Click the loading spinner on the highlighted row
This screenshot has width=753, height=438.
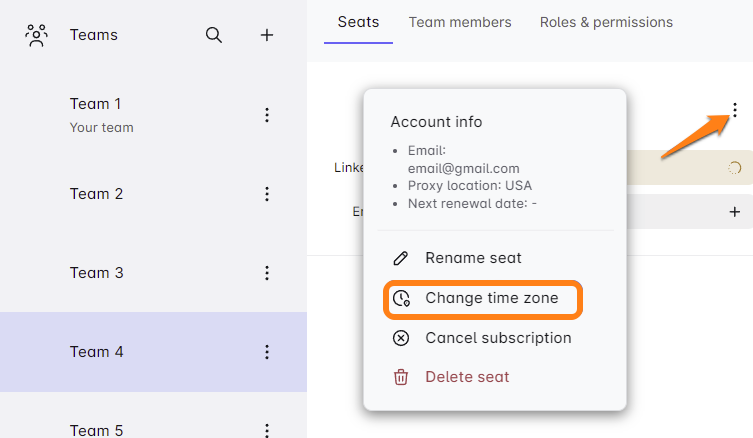(x=734, y=168)
